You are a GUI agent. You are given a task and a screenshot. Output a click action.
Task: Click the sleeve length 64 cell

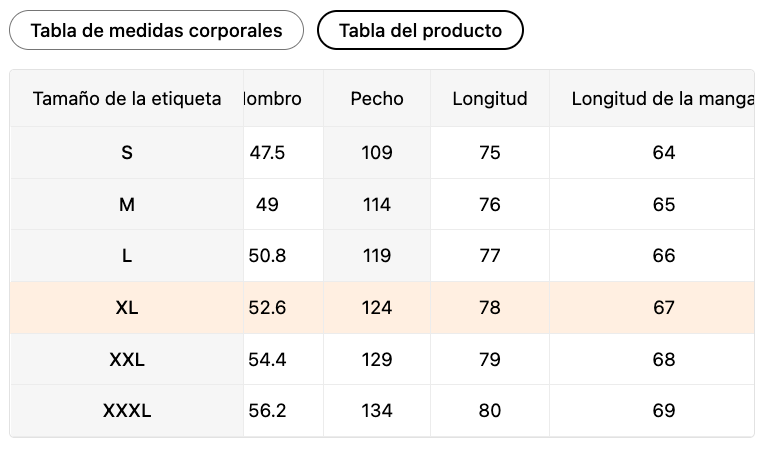click(664, 153)
